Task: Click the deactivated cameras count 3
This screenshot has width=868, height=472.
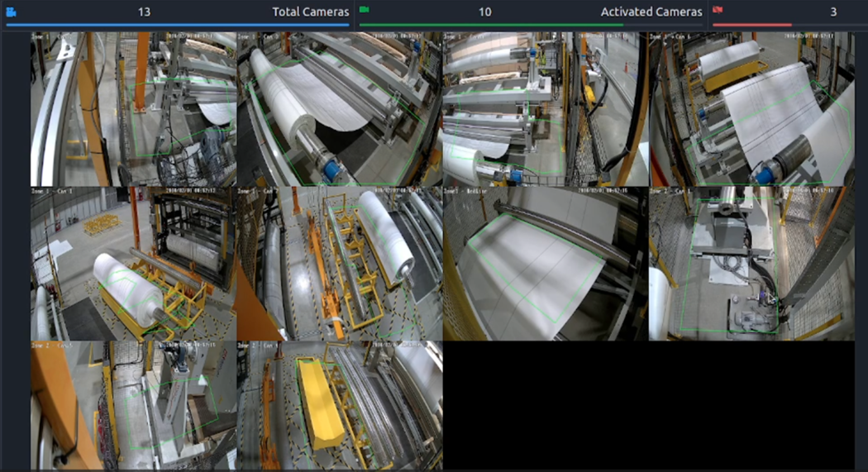Action: pyautogui.click(x=833, y=12)
